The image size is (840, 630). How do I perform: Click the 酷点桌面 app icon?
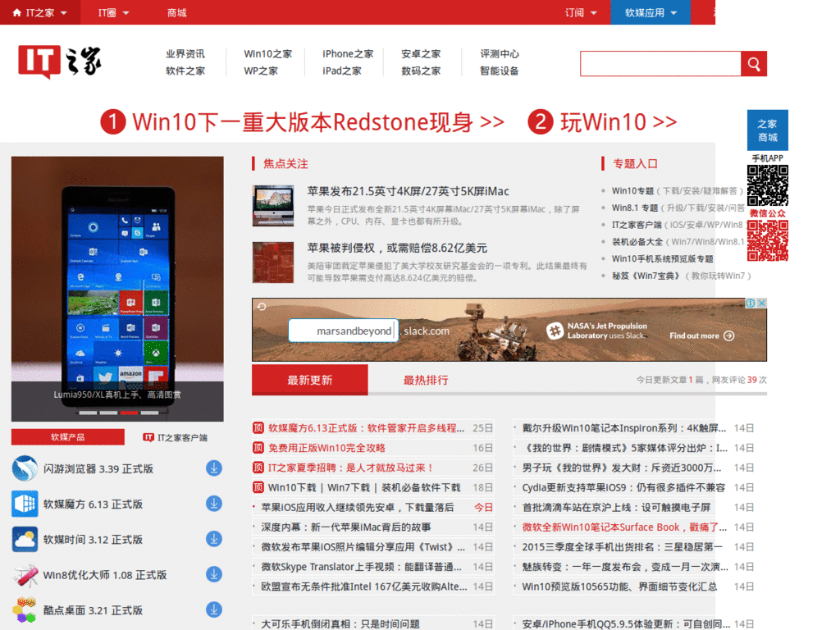tap(25, 610)
